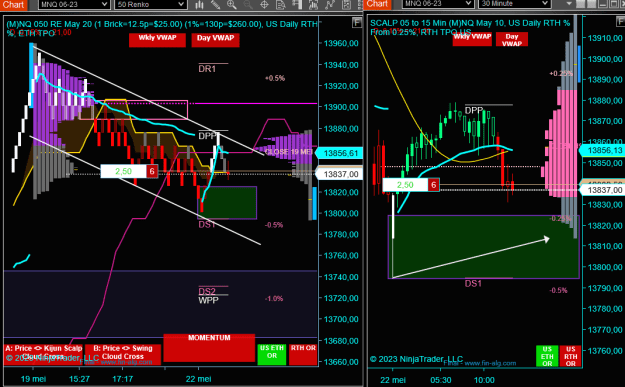This screenshot has width=625, height=387.
Task: Click 13910,00 price level on right axis
Action: 605,38
